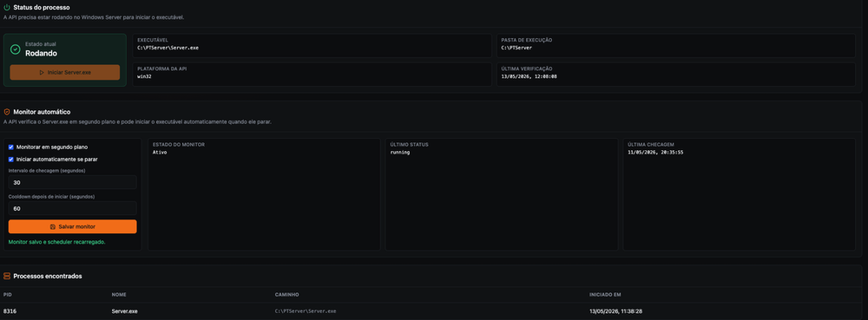
Task: Click the Processos encontrados heading
Action: tap(48, 276)
